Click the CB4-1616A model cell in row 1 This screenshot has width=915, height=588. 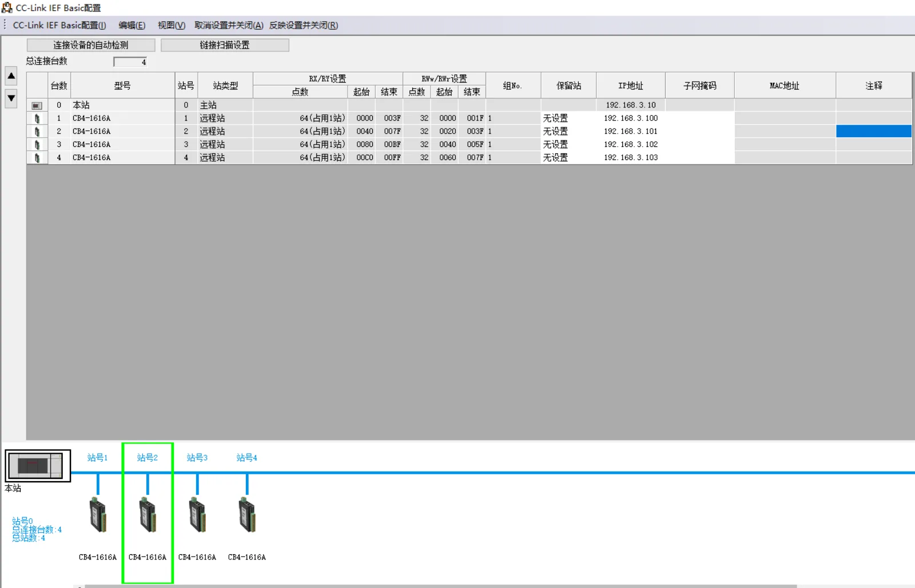(x=122, y=118)
